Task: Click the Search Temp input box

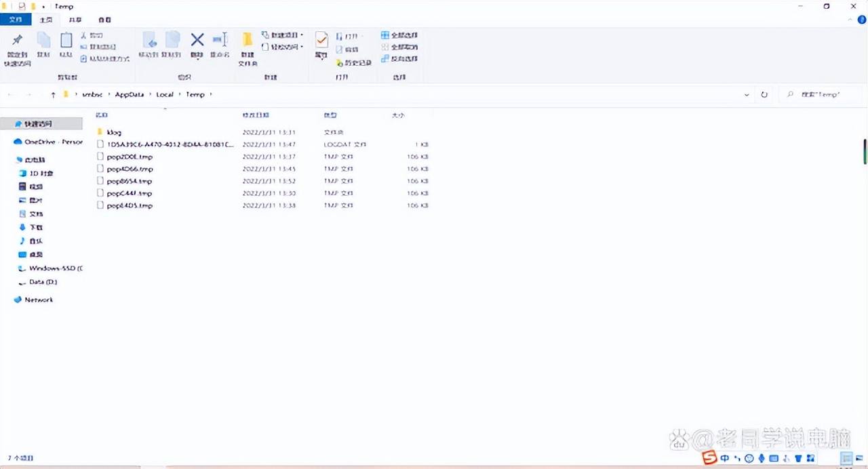Action: pos(821,95)
